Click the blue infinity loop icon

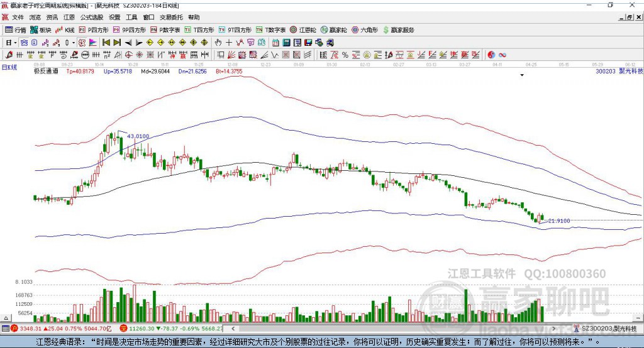[502, 55]
